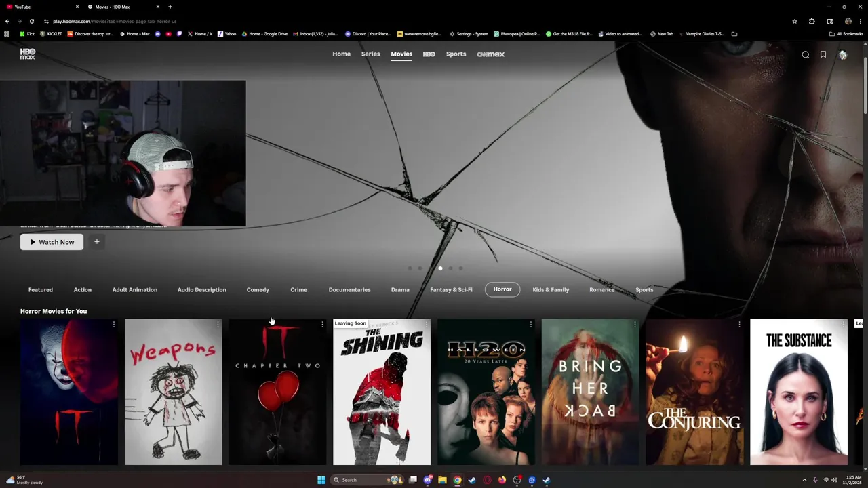Expand the All Bookmarks folder
This screenshot has height=488, width=868.
[846, 34]
